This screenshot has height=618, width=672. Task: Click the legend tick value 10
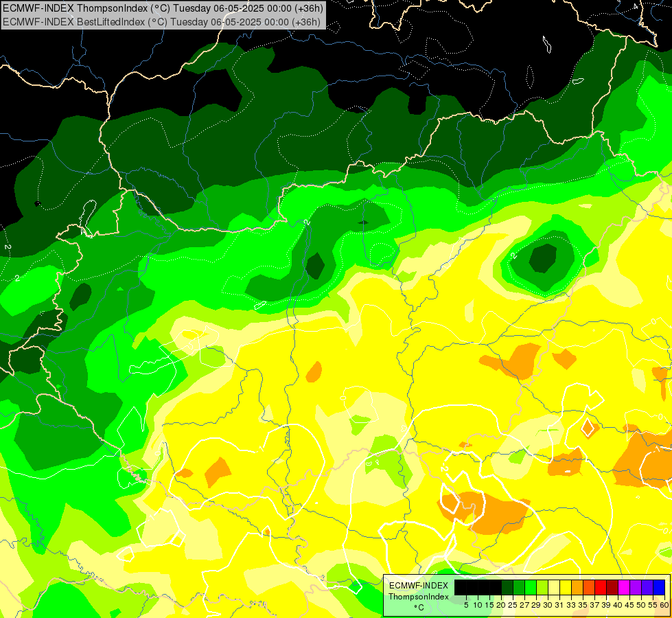point(478,605)
